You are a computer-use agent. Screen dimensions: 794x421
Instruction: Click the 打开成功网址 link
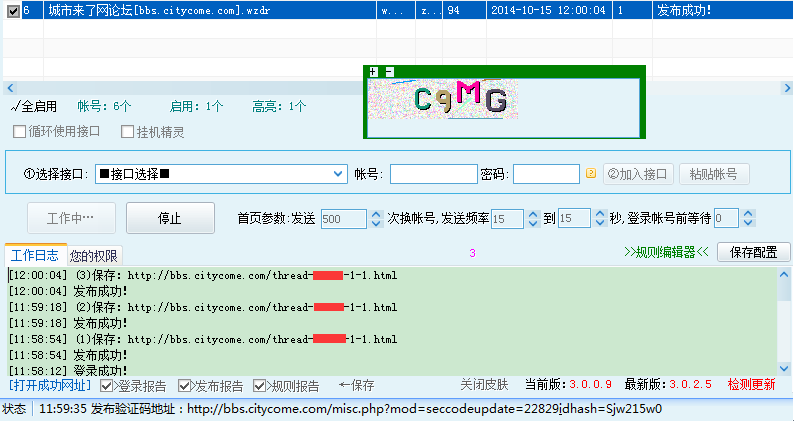(x=50, y=385)
